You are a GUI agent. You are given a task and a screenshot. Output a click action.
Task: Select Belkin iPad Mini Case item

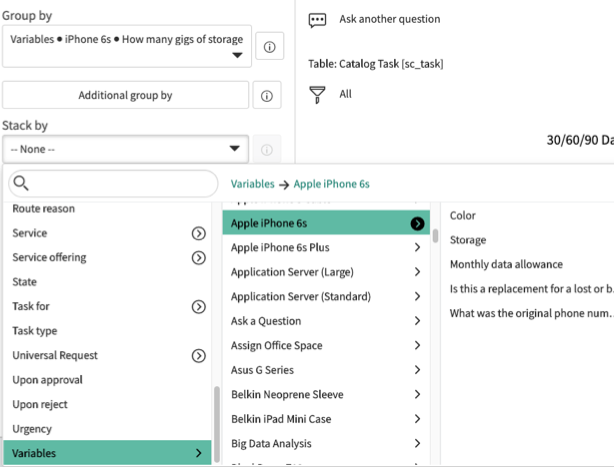click(326, 419)
